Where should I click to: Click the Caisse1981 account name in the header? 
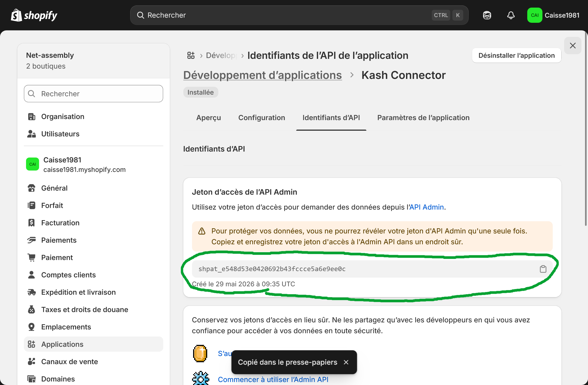coord(562,15)
